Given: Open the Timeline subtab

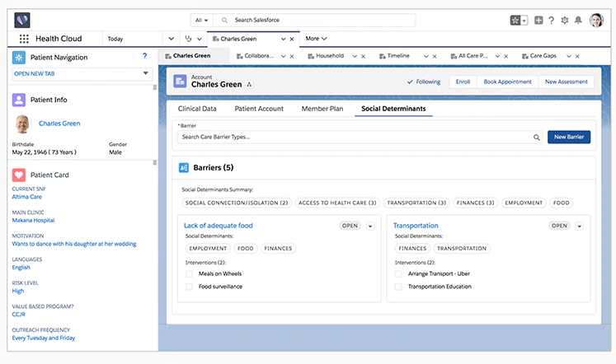Looking at the screenshot, I should pos(398,56).
